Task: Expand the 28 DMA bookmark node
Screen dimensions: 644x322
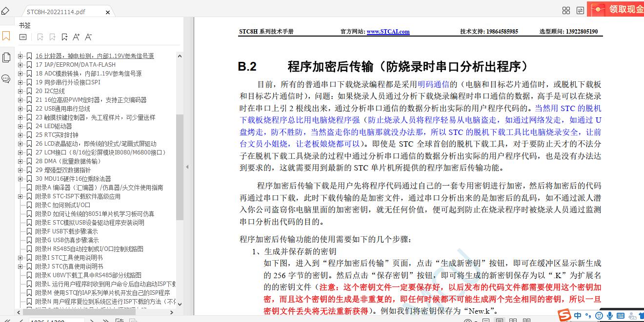Action: coord(20,161)
